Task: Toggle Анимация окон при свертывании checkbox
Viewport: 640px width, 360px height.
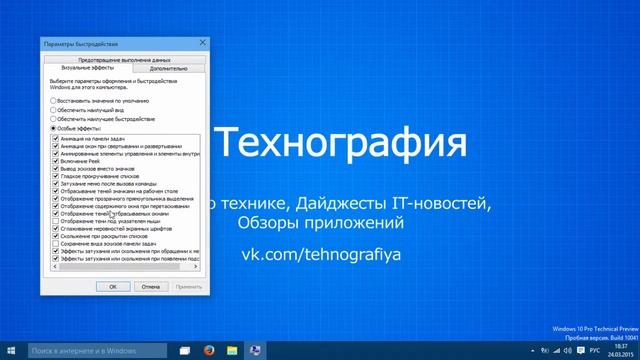Action: point(56,146)
